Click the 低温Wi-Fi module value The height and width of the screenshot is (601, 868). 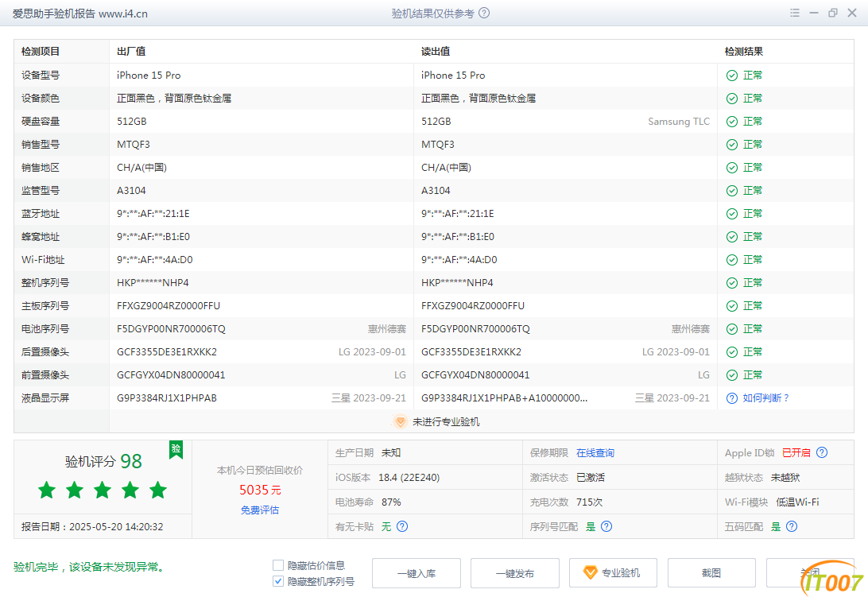pyautogui.click(x=797, y=502)
